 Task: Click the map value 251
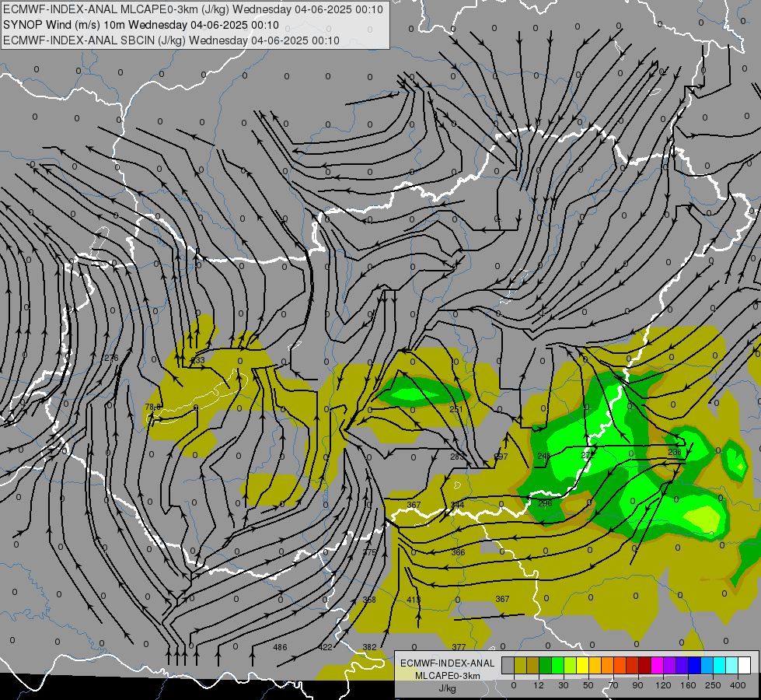[456, 409]
